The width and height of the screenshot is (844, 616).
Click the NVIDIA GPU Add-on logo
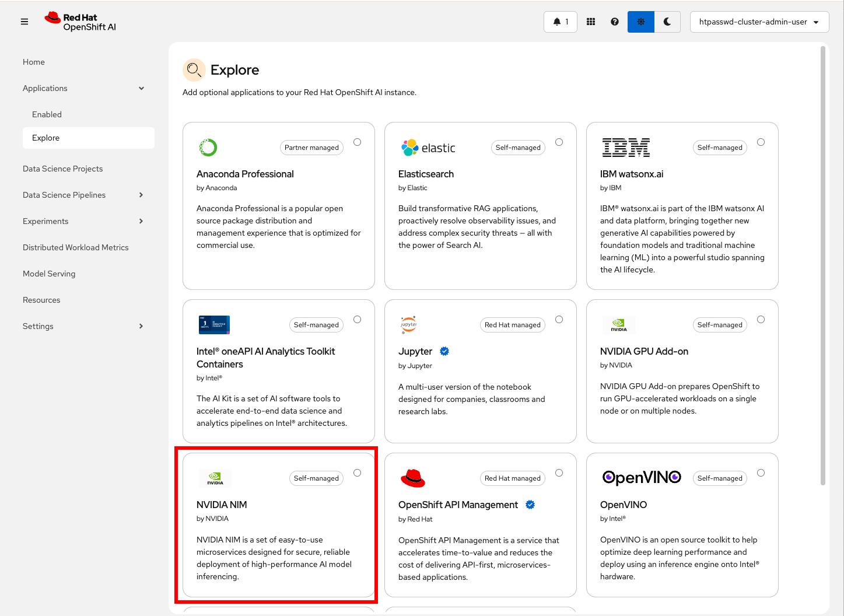[619, 325]
